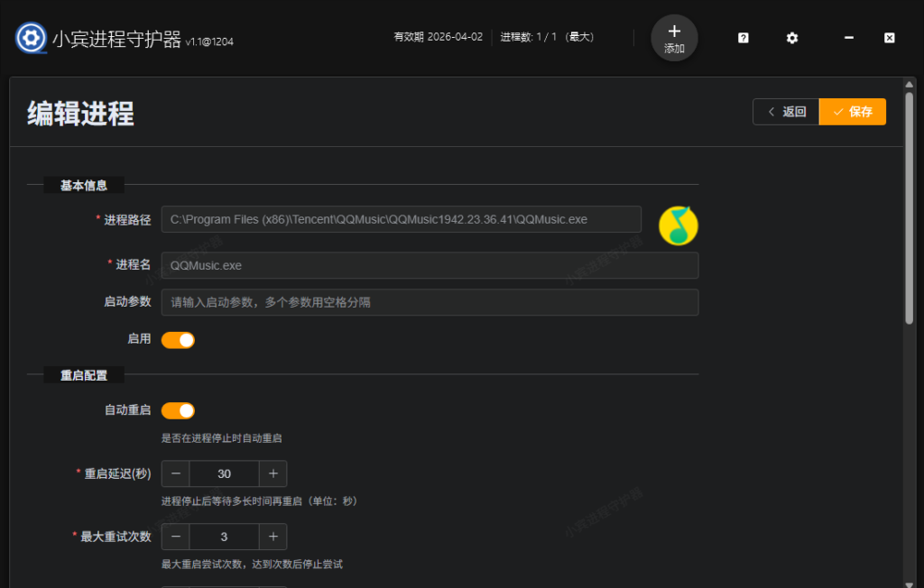Click the QQ Music app icon beside process path
This screenshot has width=924, height=588.
[x=678, y=225]
